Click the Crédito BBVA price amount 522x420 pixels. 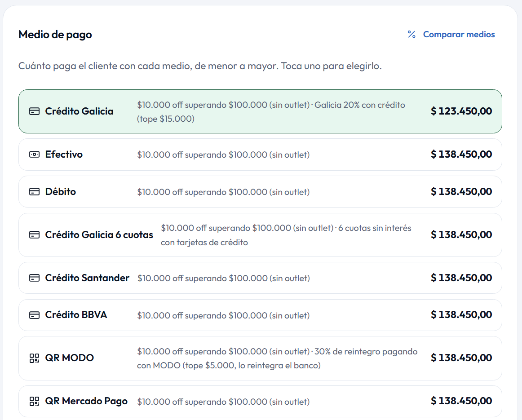point(461,315)
